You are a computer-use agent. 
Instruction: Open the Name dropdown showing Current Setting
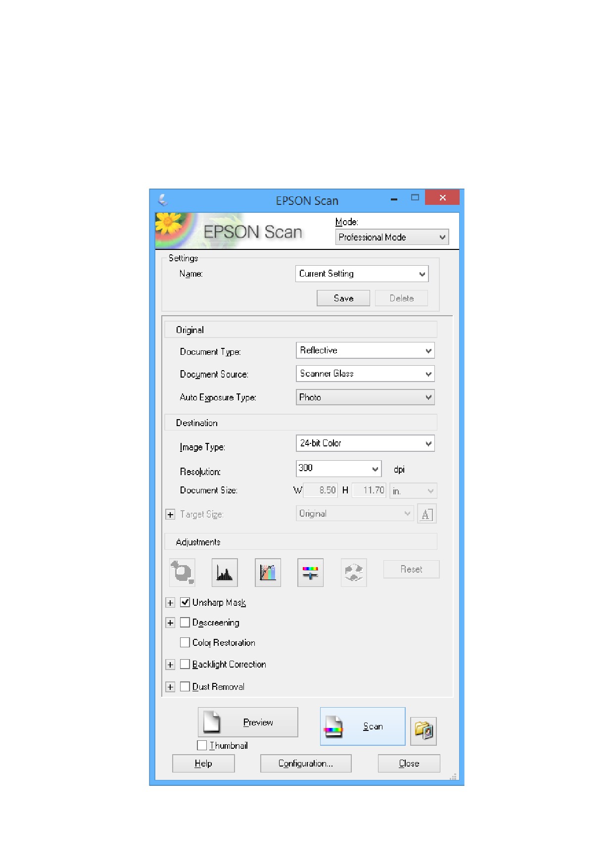(x=362, y=274)
